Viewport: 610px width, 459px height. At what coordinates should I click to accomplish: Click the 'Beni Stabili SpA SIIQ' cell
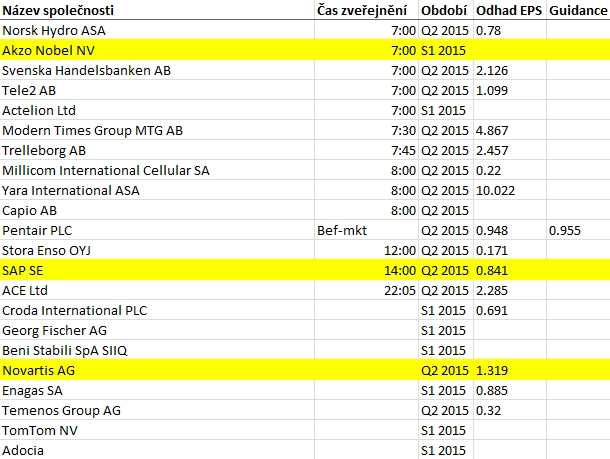157,350
